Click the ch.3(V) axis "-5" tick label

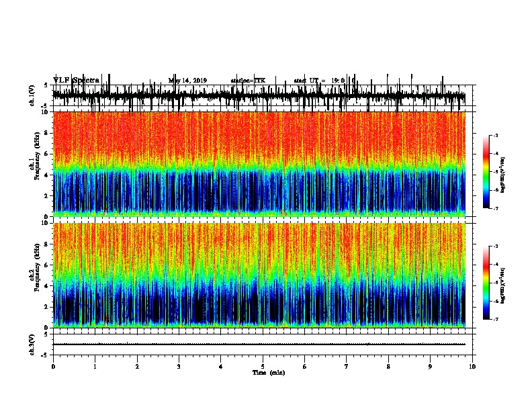click(x=46, y=355)
